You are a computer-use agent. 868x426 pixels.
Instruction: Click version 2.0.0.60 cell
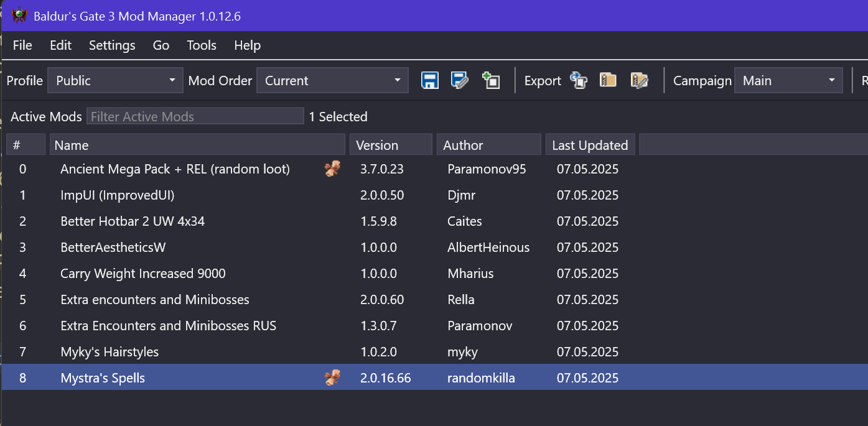[381, 299]
